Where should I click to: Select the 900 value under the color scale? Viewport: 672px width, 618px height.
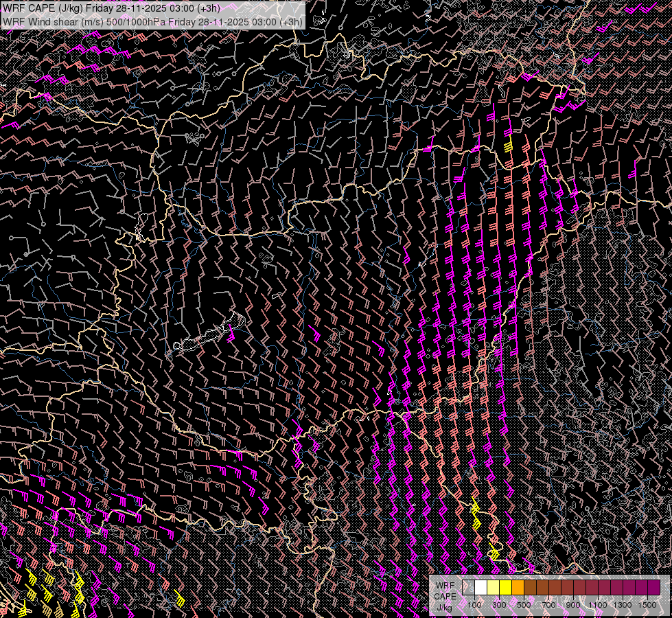pos(573,605)
